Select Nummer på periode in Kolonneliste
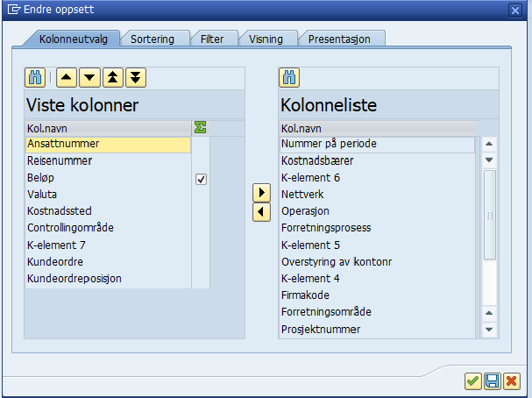This screenshot has width=532, height=398. [x=377, y=144]
